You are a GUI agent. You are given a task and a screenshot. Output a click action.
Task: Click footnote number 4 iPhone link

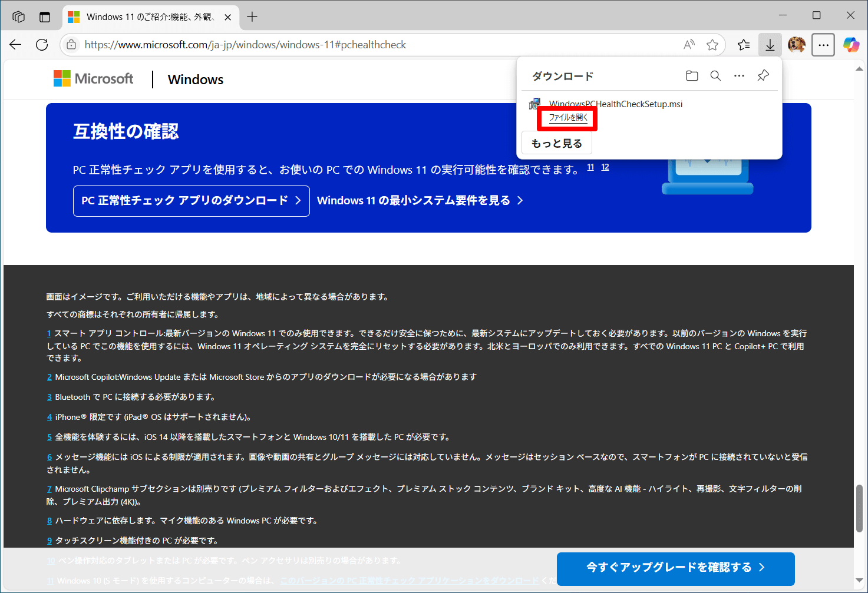[x=49, y=417]
